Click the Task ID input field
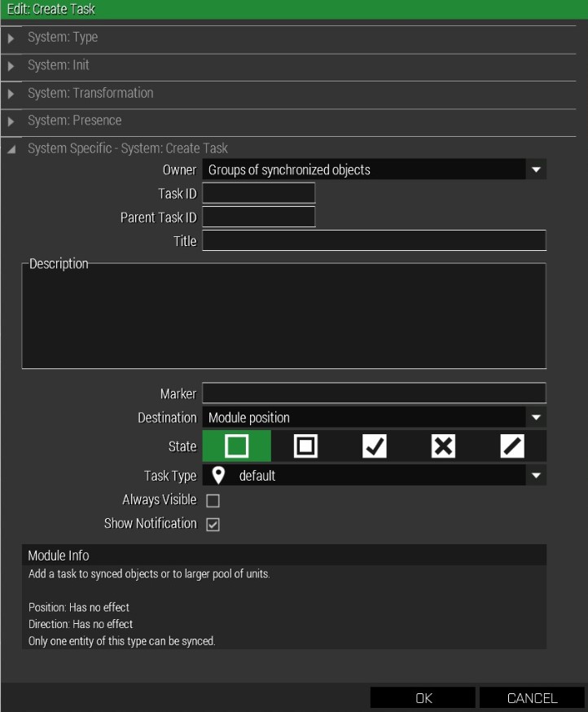588x712 pixels. tap(258, 193)
